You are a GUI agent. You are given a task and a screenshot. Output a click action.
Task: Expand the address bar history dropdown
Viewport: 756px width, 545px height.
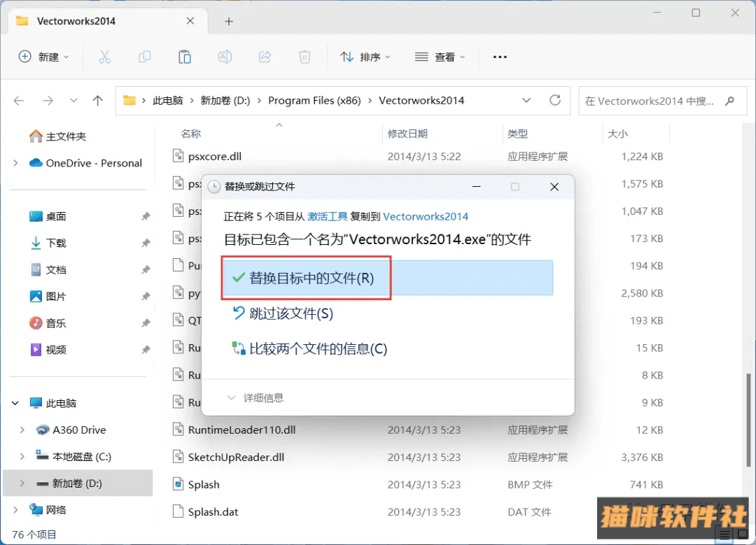[526, 100]
